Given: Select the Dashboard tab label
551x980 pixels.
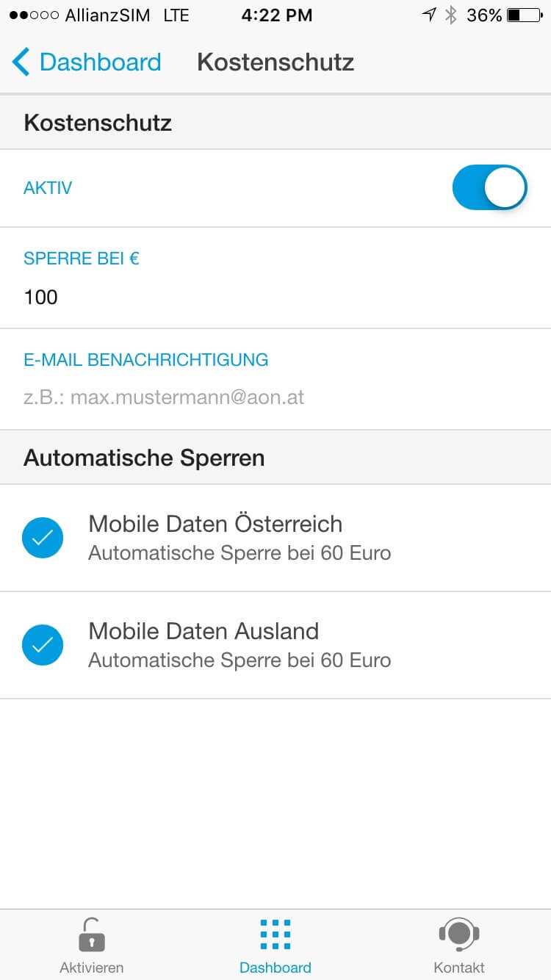Looking at the screenshot, I should 275,968.
